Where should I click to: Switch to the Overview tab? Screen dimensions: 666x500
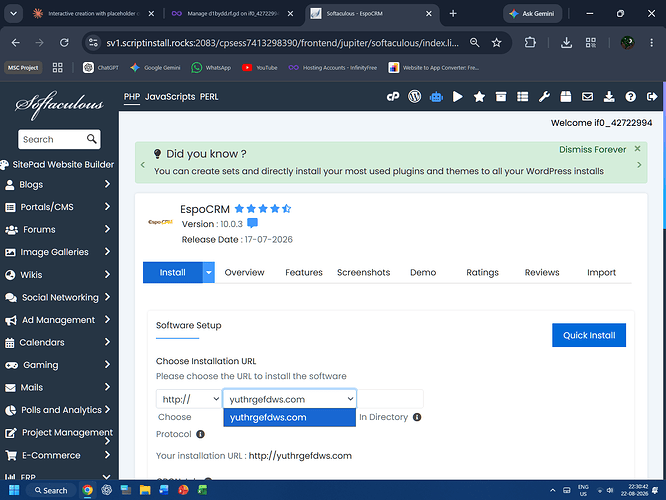click(244, 272)
